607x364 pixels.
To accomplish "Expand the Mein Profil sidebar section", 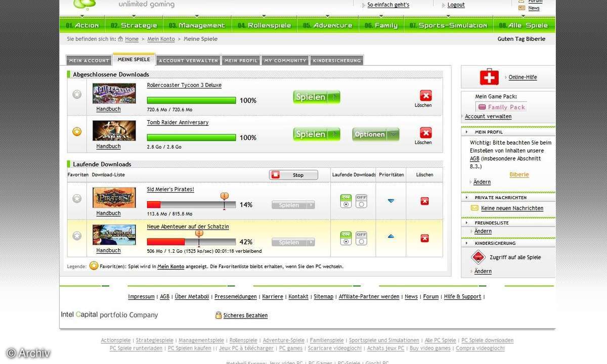I will pos(466,132).
